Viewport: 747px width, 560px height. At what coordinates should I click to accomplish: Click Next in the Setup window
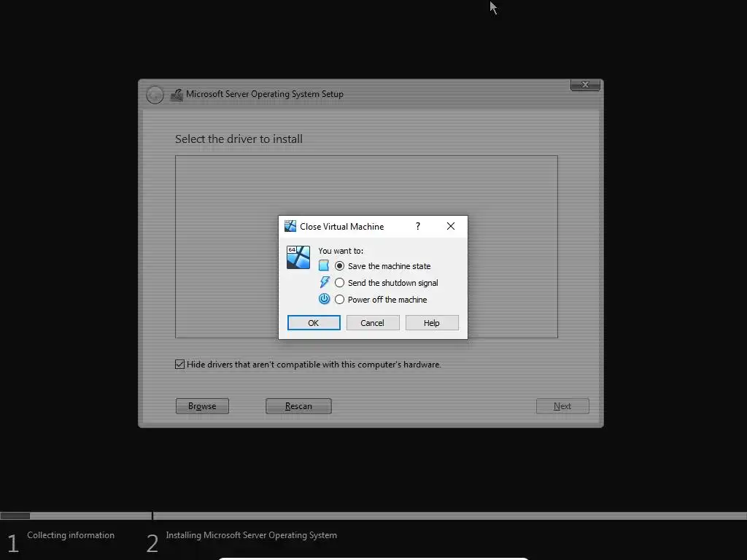pyautogui.click(x=562, y=406)
